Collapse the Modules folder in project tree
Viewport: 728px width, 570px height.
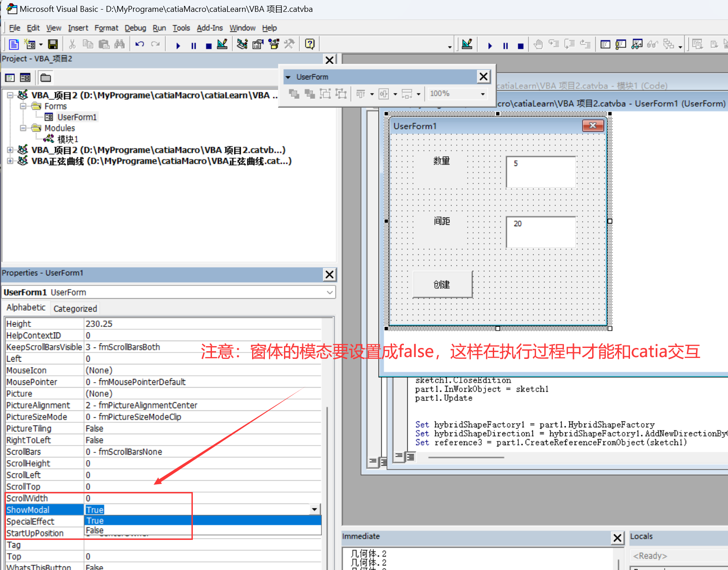pos(23,128)
